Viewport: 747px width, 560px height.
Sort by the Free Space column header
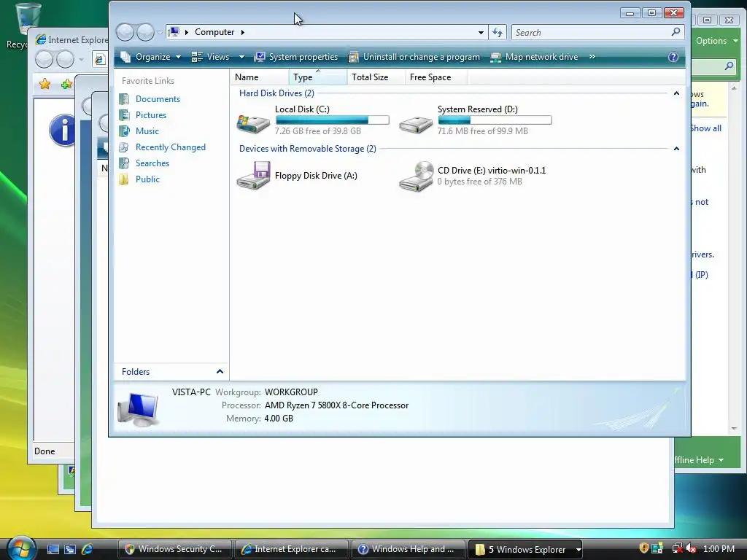pos(436,77)
